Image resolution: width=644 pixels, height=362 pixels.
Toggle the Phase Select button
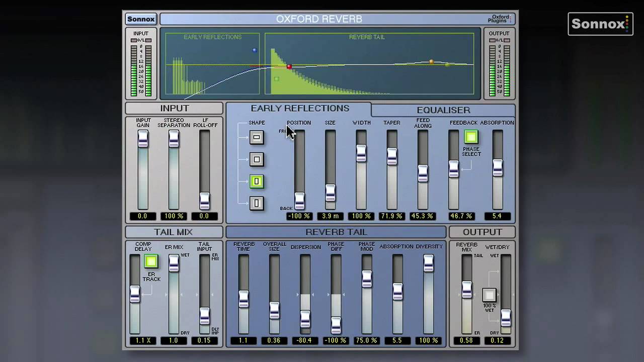pos(471,137)
